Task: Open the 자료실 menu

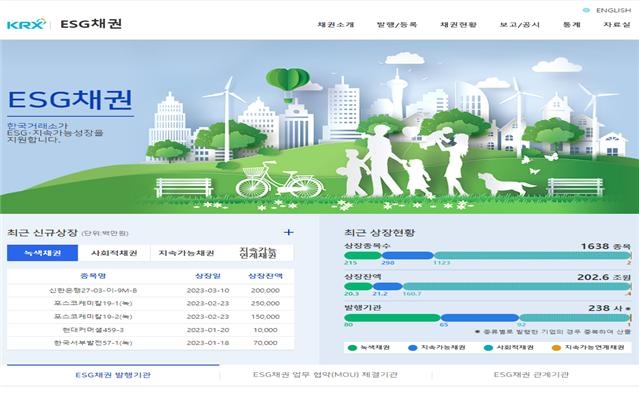Action: pyautogui.click(x=617, y=24)
